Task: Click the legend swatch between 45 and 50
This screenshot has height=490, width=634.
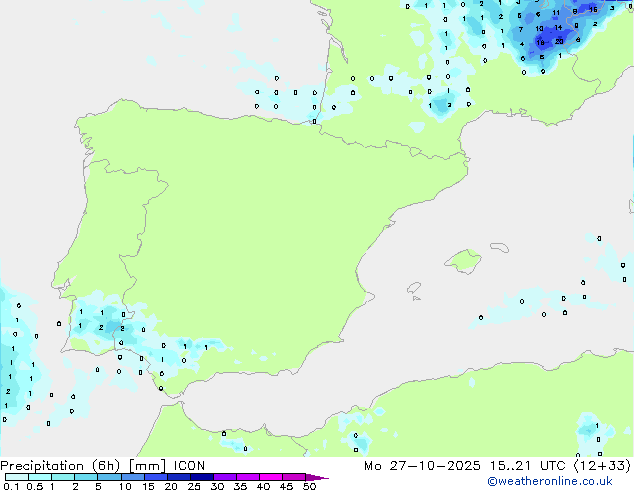Action: point(294,477)
